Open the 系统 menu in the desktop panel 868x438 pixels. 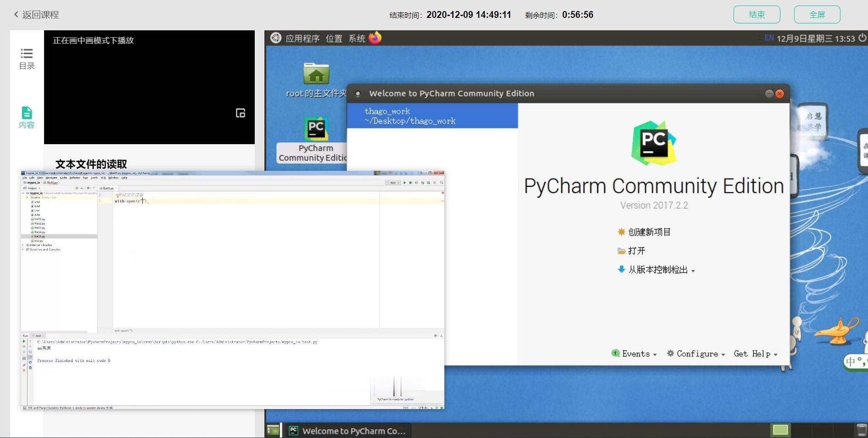tap(357, 38)
